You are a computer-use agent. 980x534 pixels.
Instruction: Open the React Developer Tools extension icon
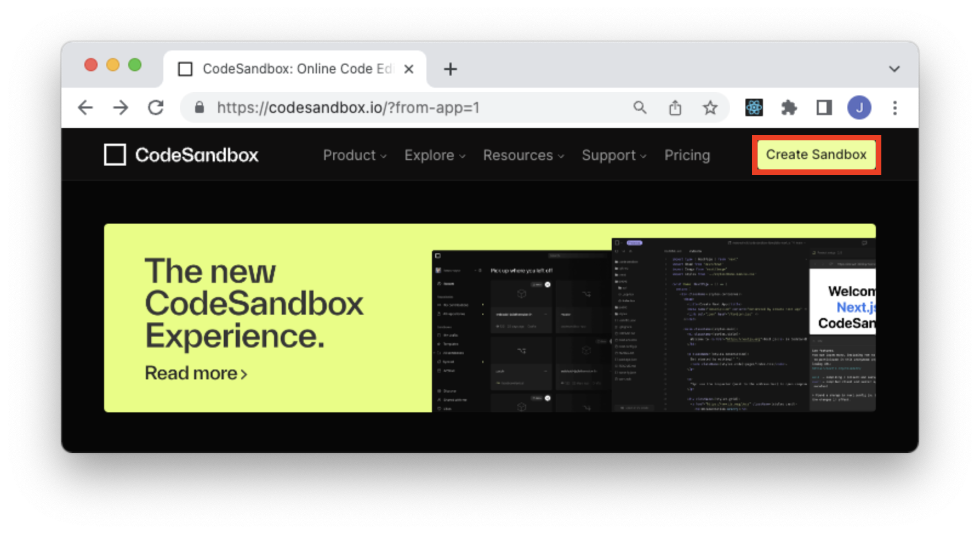(x=754, y=107)
